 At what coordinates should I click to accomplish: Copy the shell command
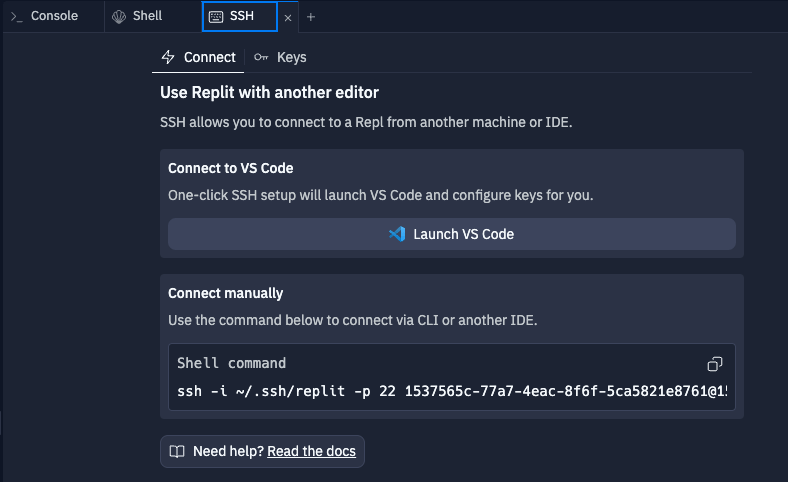click(715, 364)
